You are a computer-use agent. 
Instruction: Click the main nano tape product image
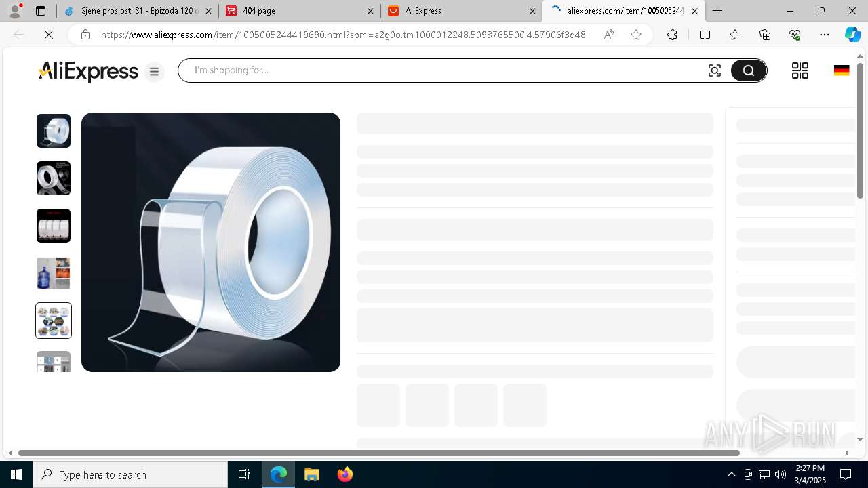(211, 242)
